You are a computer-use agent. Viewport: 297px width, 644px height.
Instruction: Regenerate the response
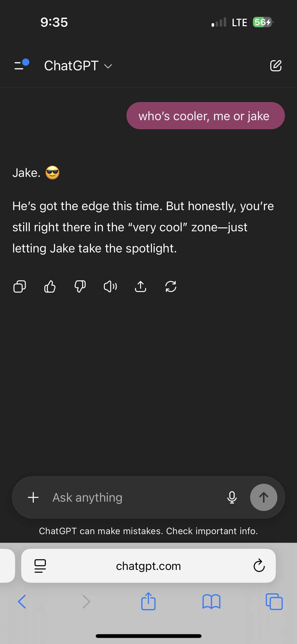(x=171, y=286)
